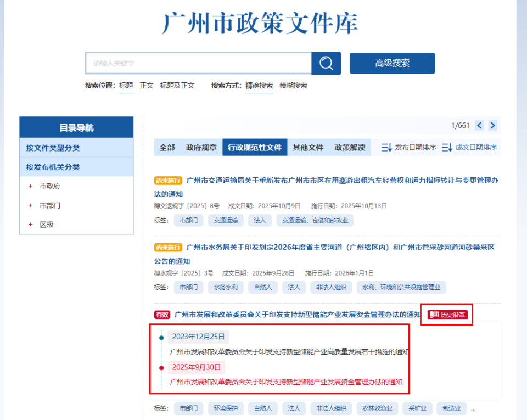The height and width of the screenshot is (420, 527).
Task: Enable 模糊搜索 search mode
Action: (295, 86)
